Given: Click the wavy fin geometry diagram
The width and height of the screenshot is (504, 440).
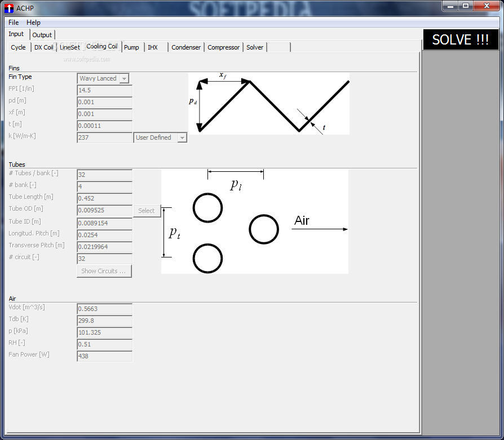Looking at the screenshot, I should coord(269,104).
